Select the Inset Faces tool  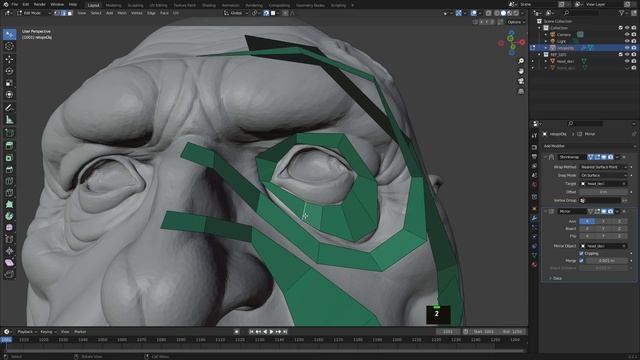9,158
